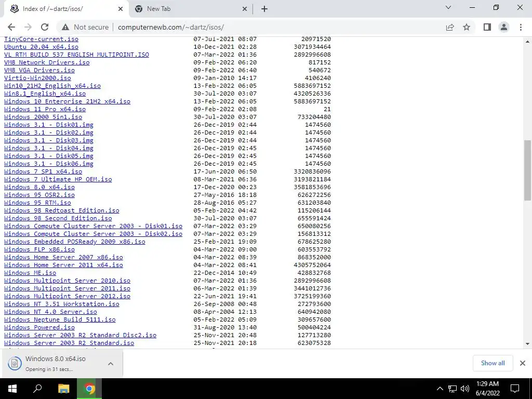The height and width of the screenshot is (399, 532).
Task: Go back to the previous page
Action: (11, 27)
